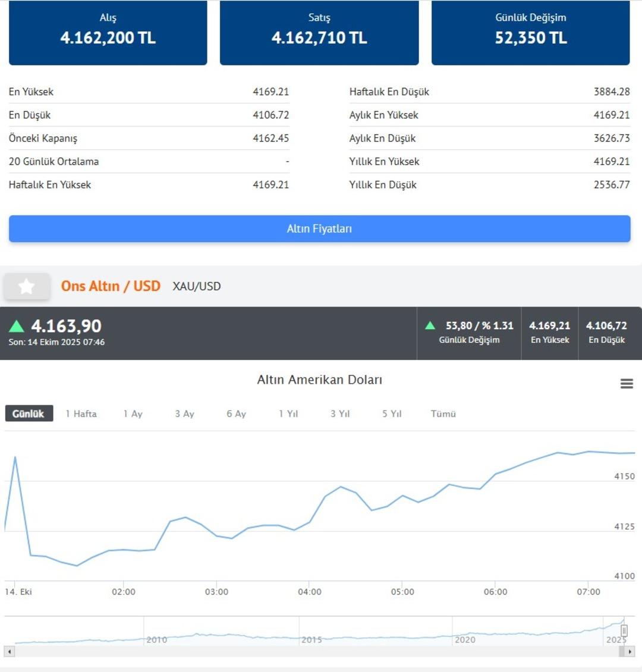Screen dimensions: 642x672
Task: Open the Ons Altın / USD link
Action: [x=111, y=286]
